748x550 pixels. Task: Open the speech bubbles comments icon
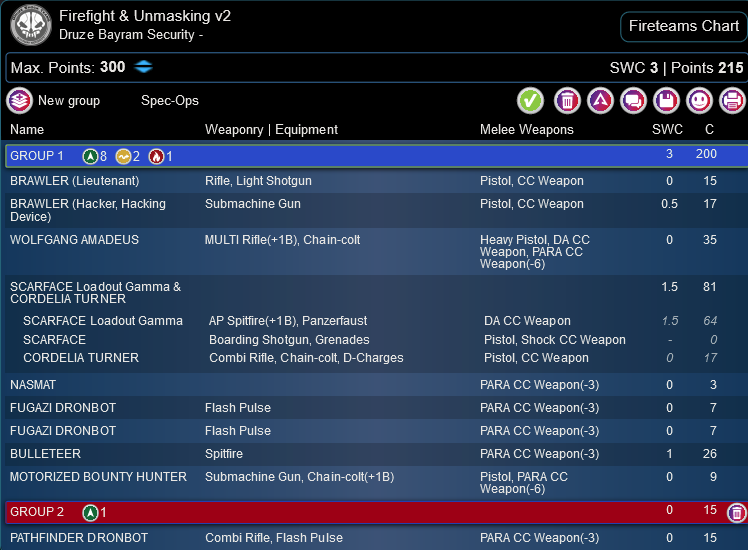tap(634, 101)
